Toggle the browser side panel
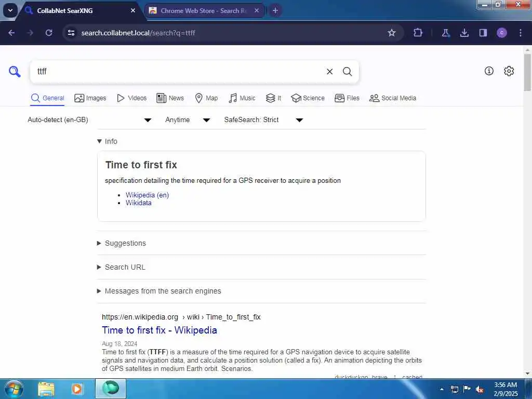 [x=483, y=33]
